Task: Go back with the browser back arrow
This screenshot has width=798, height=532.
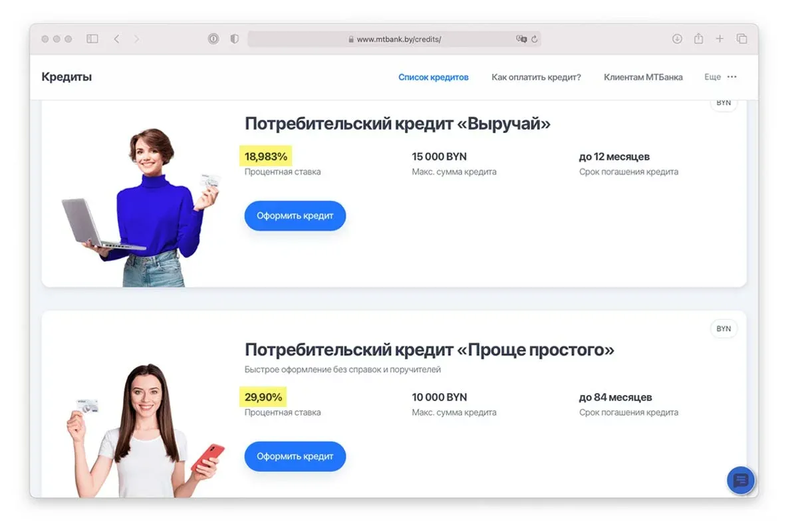Action: [x=116, y=39]
